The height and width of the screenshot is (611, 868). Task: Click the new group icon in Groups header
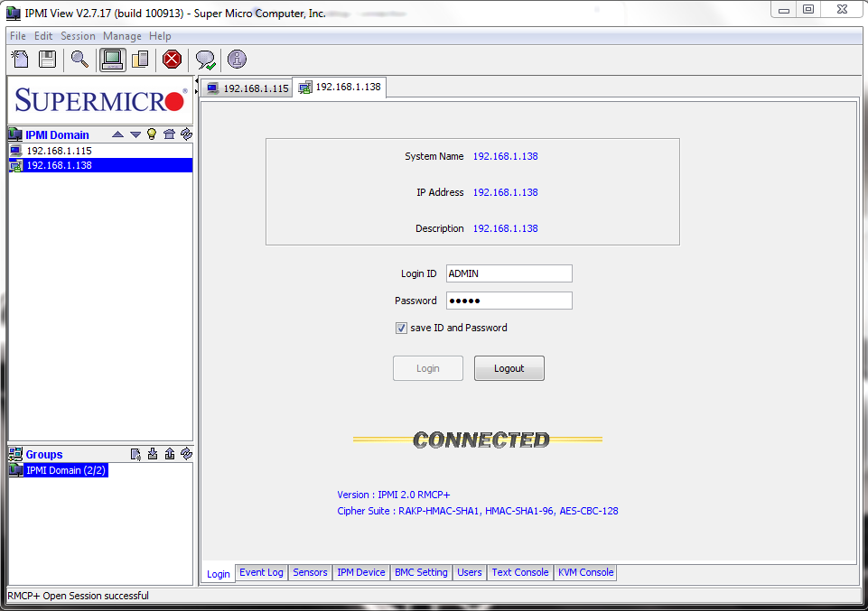[135, 454]
